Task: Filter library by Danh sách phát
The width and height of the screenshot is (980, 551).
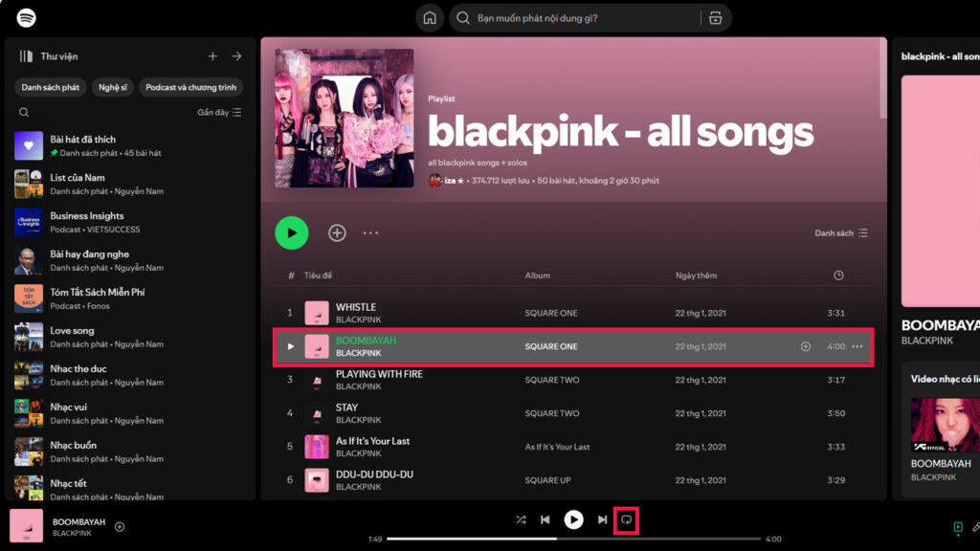Action: (51, 87)
